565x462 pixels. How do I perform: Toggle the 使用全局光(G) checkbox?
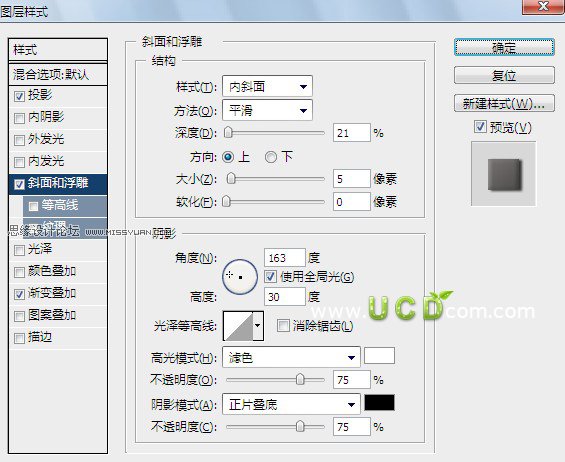[270, 277]
